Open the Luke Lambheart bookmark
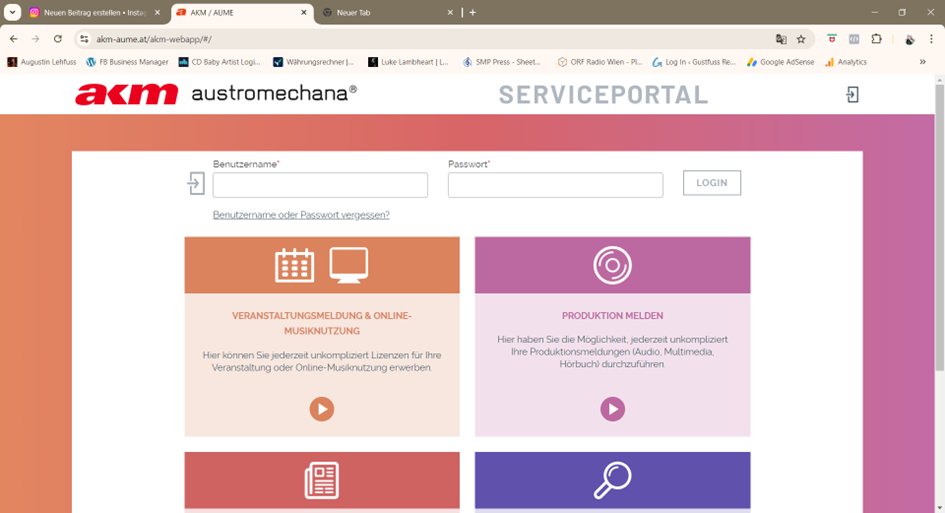 pos(408,61)
